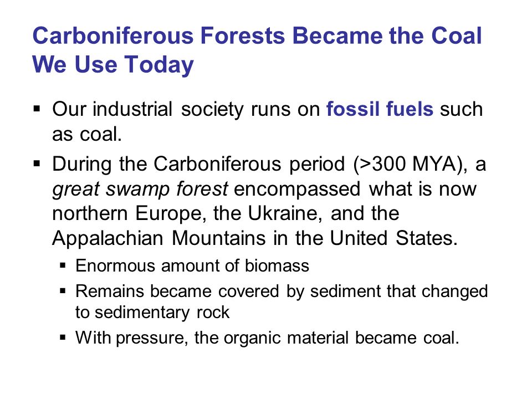This screenshot has height=399, width=532.
Task: Click the words "United States"
Action: pos(393,238)
